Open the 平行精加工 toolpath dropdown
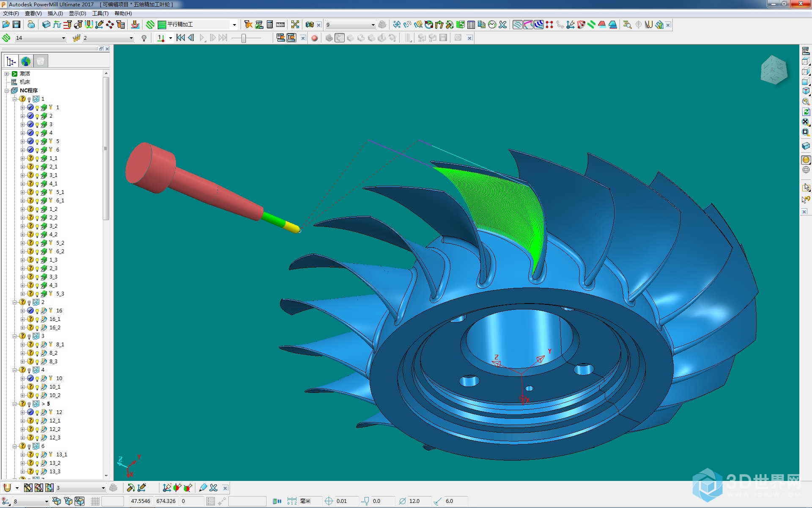 point(234,25)
